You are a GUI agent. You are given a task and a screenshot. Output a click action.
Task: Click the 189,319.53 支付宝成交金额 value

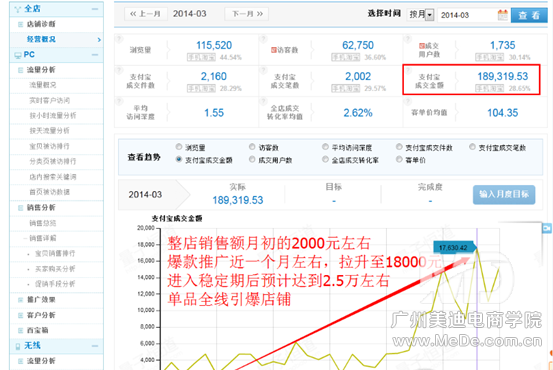coord(503,77)
